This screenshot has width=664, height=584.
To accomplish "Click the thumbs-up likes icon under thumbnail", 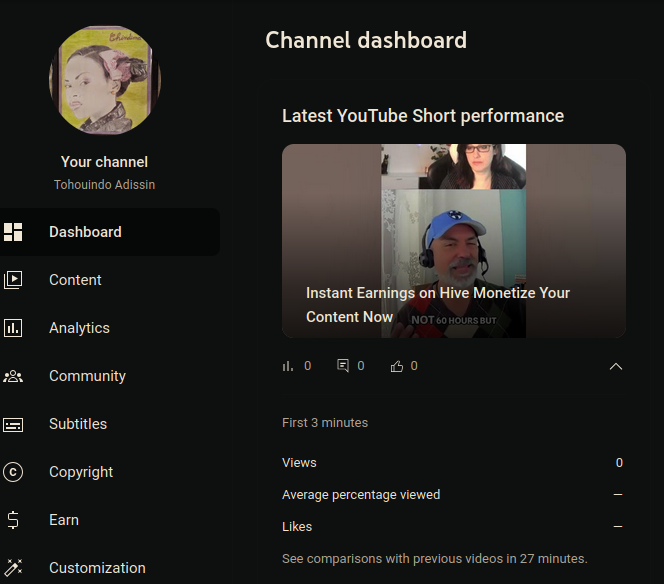I will tap(397, 366).
